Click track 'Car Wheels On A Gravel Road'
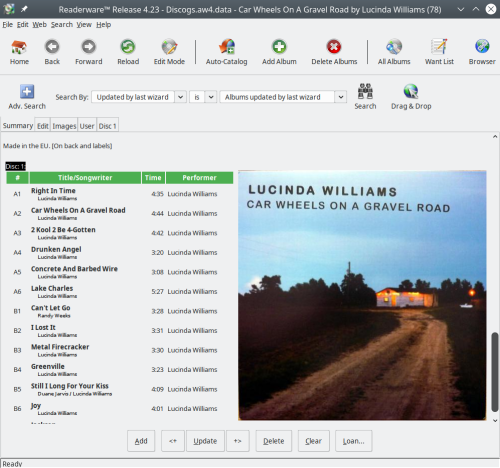 tap(78, 210)
